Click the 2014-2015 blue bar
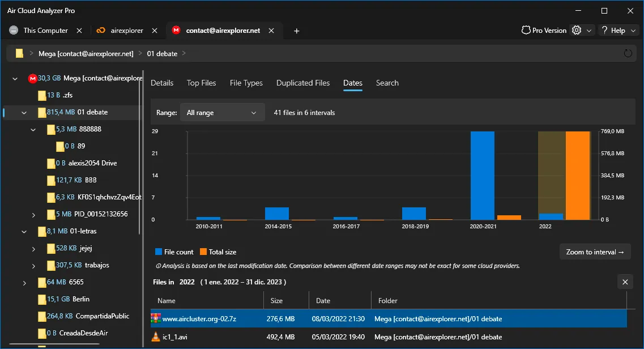 [x=277, y=214]
